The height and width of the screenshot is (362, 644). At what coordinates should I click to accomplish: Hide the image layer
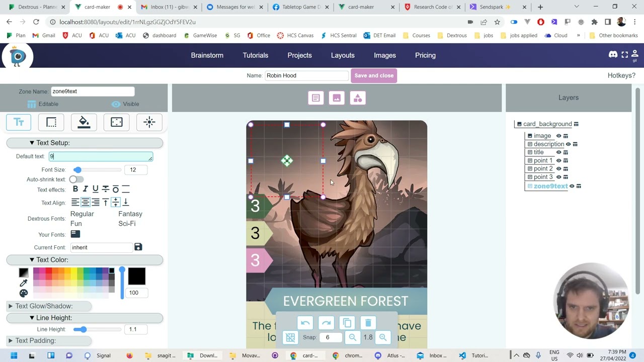click(x=558, y=136)
